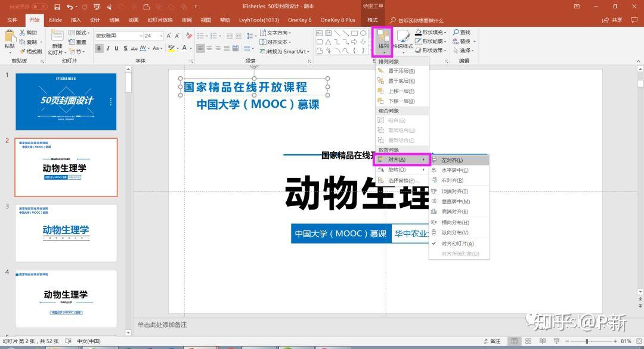
Task: Choose Align Left (左对齐) in submenu
Action: pyautogui.click(x=459, y=160)
